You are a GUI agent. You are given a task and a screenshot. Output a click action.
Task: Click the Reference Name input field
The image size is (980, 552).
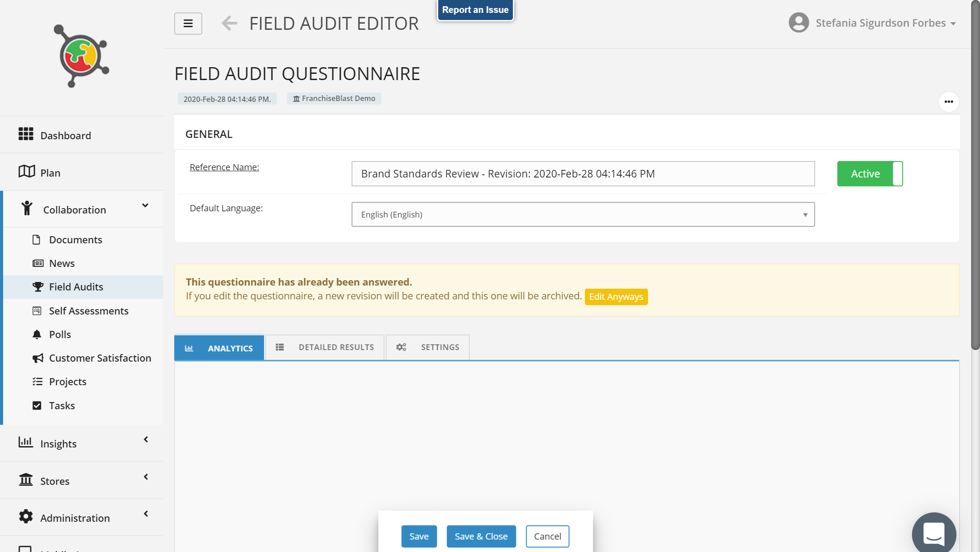(x=583, y=173)
